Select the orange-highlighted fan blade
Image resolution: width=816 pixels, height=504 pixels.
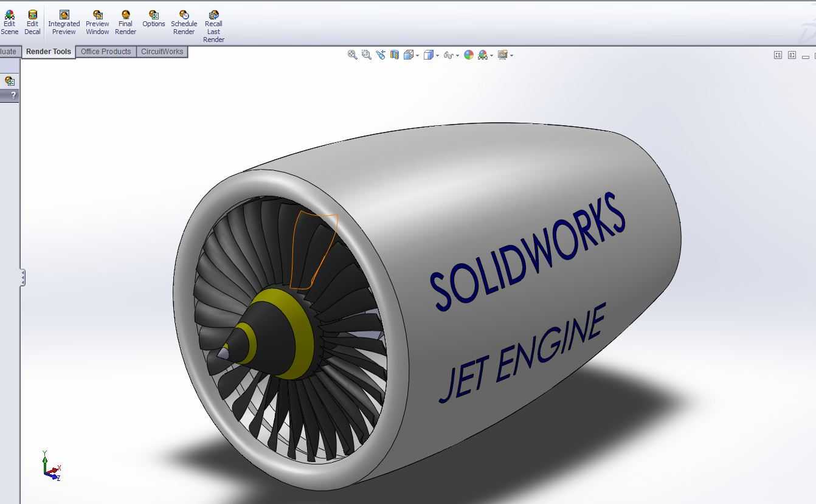coord(312,250)
